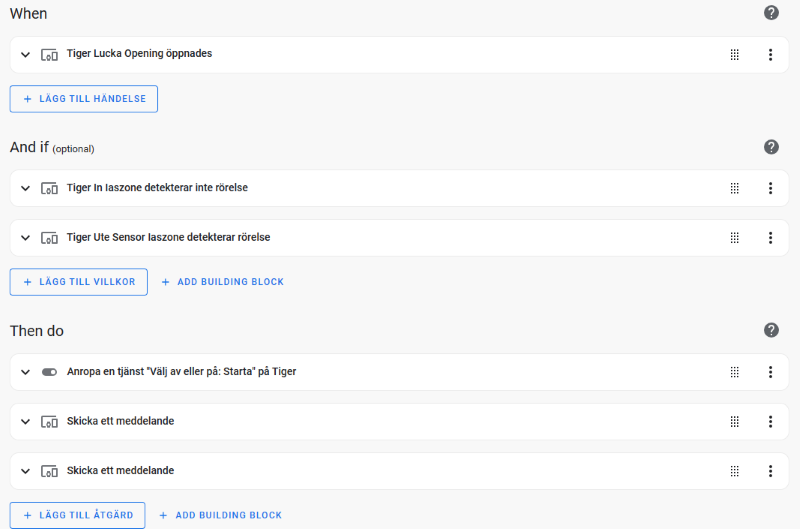Open three-dot menu for last Skicka ett meddelande
The width and height of the screenshot is (800, 529).
click(770, 471)
